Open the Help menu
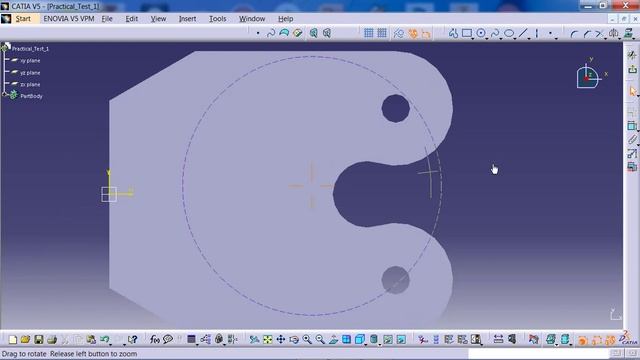The height and width of the screenshot is (360, 640). coord(286,19)
